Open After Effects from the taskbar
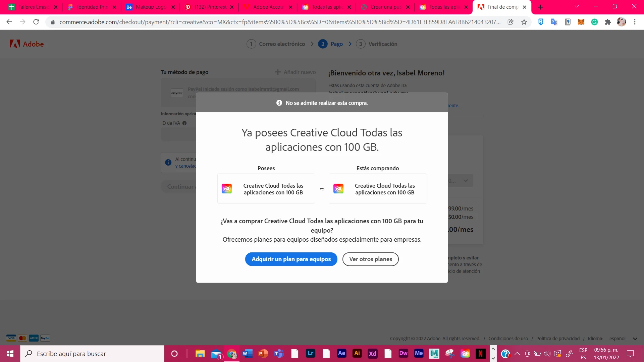 [x=341, y=353]
